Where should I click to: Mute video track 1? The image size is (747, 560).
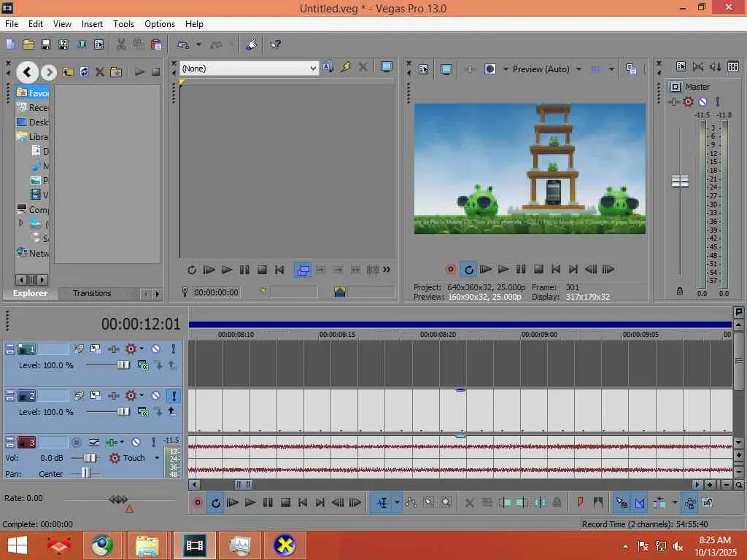pos(155,349)
